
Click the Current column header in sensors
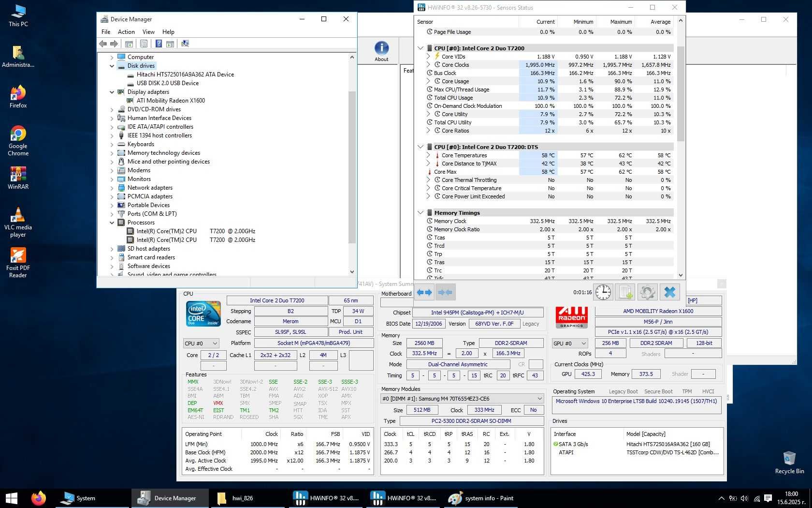click(x=538, y=22)
